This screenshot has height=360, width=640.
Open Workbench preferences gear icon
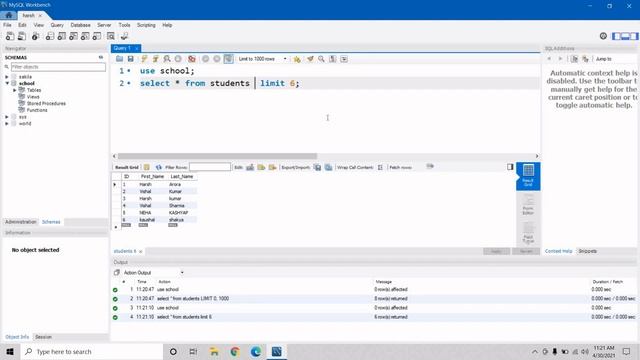coord(603,36)
